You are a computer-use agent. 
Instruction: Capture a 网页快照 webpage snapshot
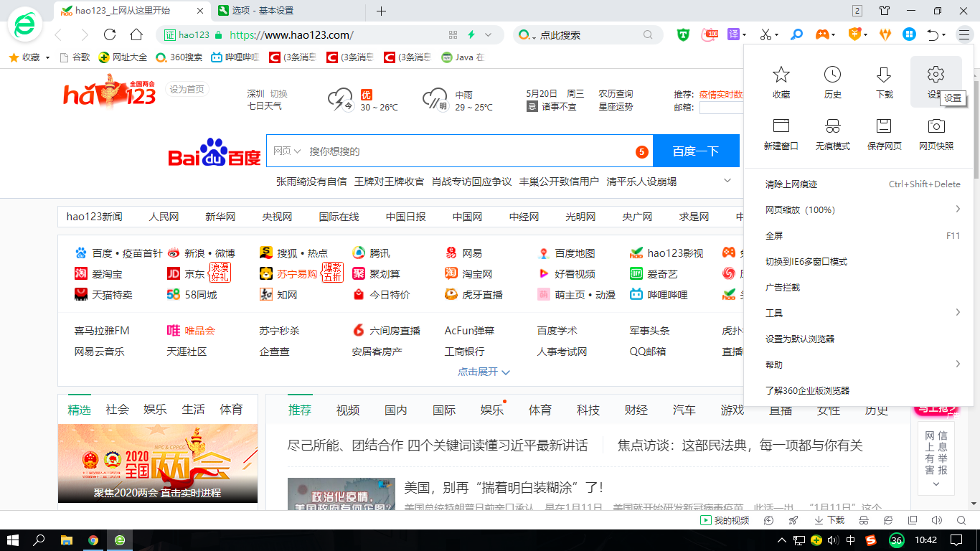pos(935,133)
